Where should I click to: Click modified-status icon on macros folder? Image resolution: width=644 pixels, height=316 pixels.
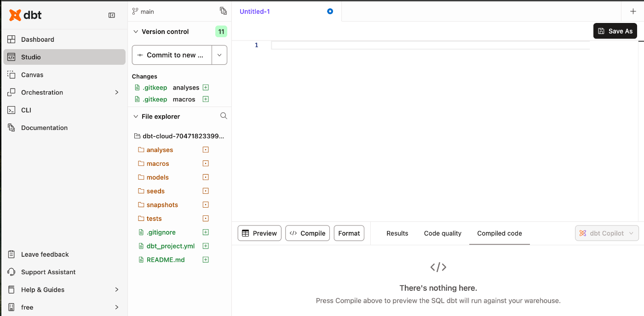click(206, 164)
